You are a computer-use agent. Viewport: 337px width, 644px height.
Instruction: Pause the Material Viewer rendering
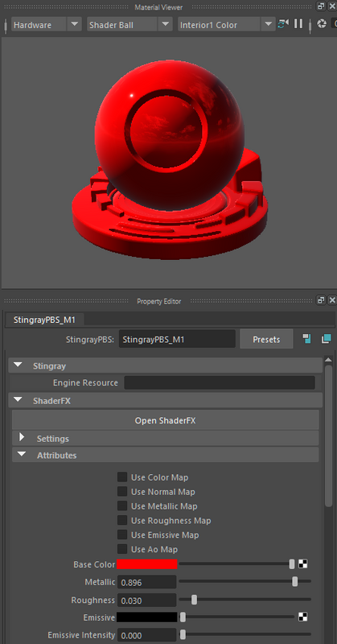pos(298,24)
